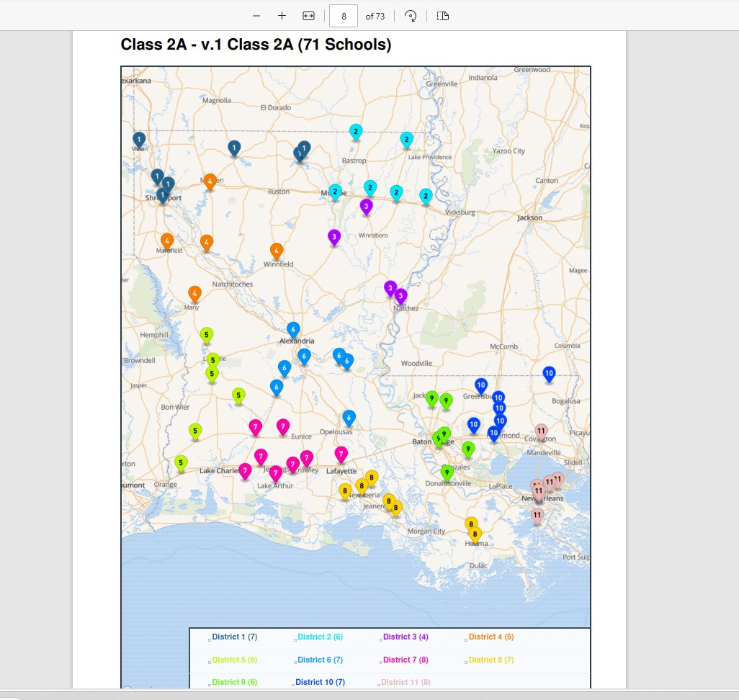The image size is (739, 700).
Task: Click the District 4 (5) legend entry
Action: (491, 637)
